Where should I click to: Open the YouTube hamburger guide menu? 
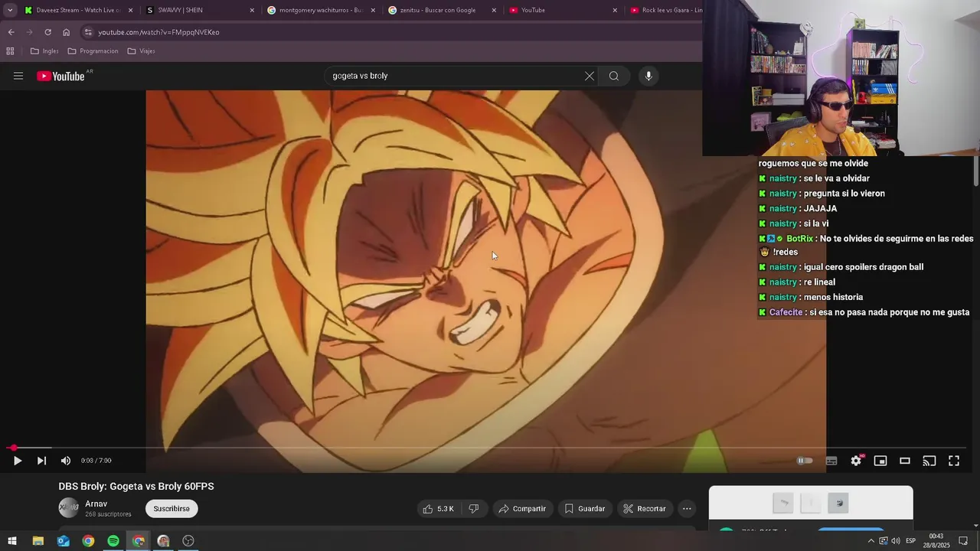18,76
